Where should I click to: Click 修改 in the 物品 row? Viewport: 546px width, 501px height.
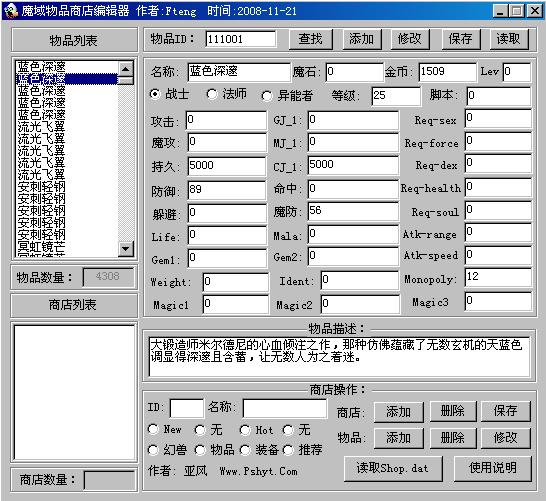[506, 438]
